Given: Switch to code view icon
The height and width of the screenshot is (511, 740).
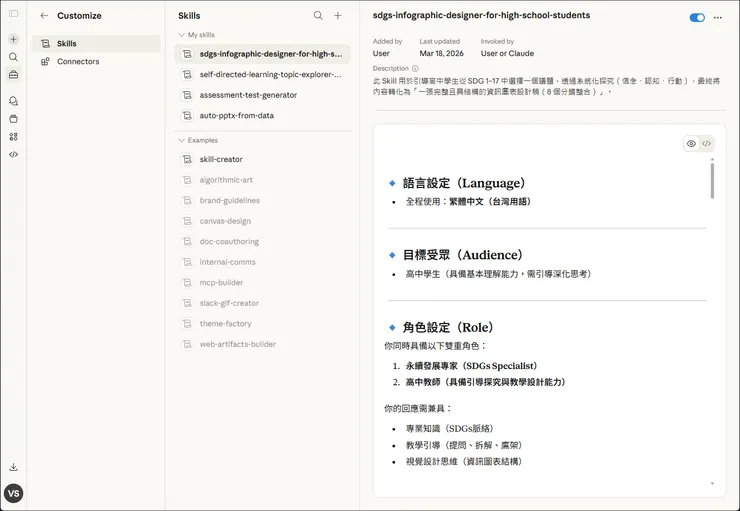Looking at the screenshot, I should [x=706, y=143].
